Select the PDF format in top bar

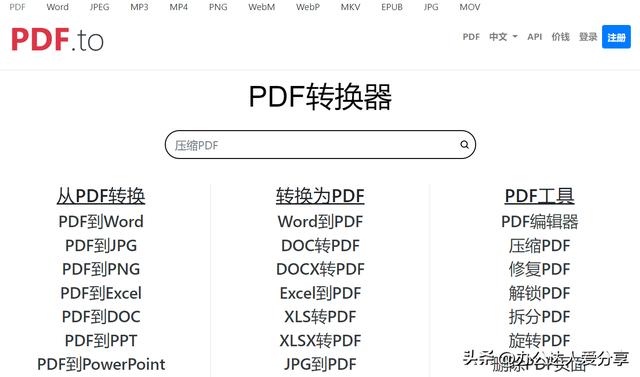pos(17,7)
